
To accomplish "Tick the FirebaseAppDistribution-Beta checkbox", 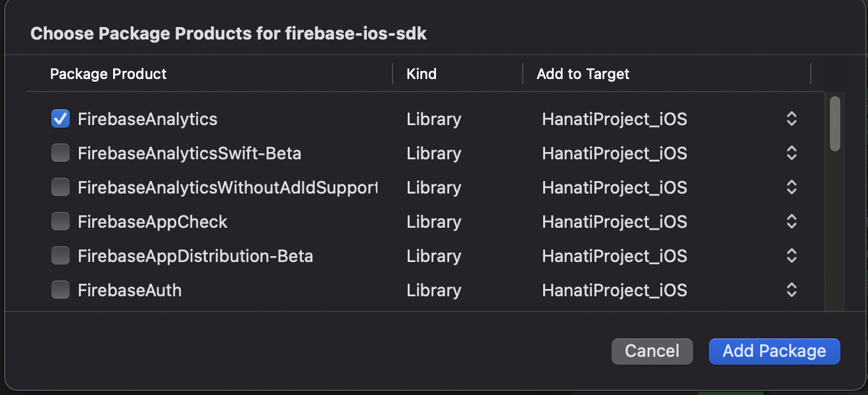I will (x=60, y=256).
